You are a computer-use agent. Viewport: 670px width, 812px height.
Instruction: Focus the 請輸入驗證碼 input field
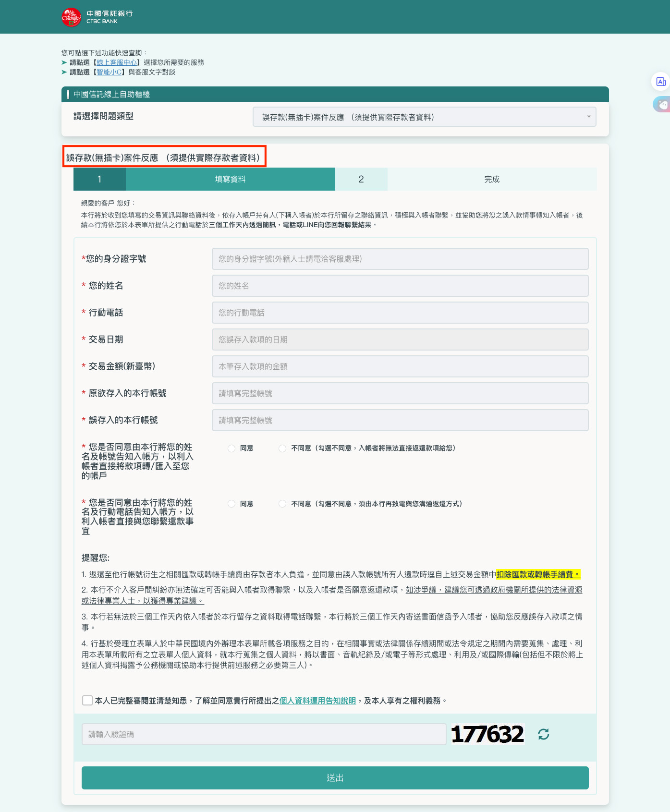(x=264, y=734)
